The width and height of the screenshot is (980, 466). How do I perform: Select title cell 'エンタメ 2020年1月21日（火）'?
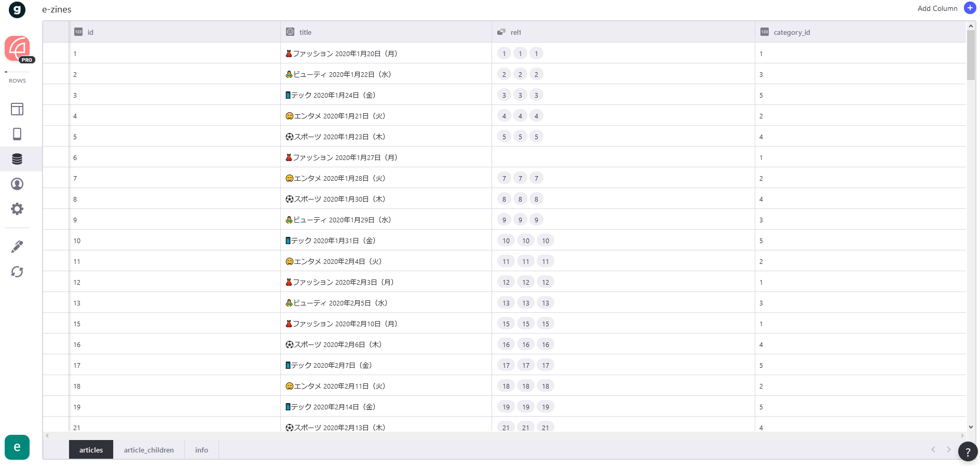click(386, 116)
